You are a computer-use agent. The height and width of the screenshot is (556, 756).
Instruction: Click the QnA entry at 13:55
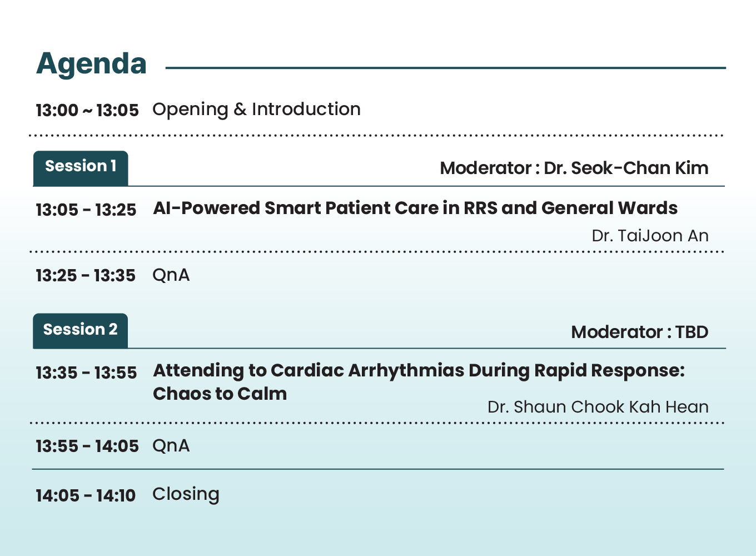171,446
